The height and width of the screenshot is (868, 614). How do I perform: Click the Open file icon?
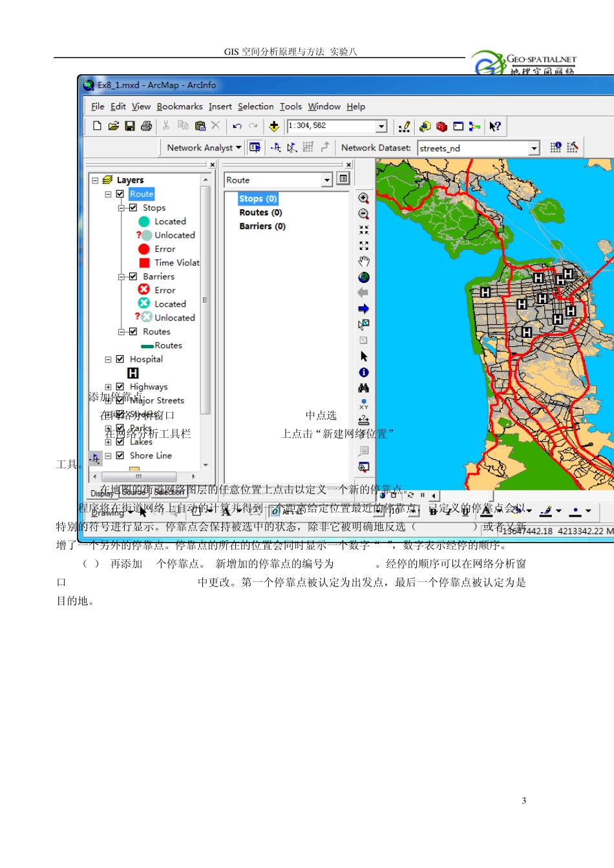click(x=113, y=126)
